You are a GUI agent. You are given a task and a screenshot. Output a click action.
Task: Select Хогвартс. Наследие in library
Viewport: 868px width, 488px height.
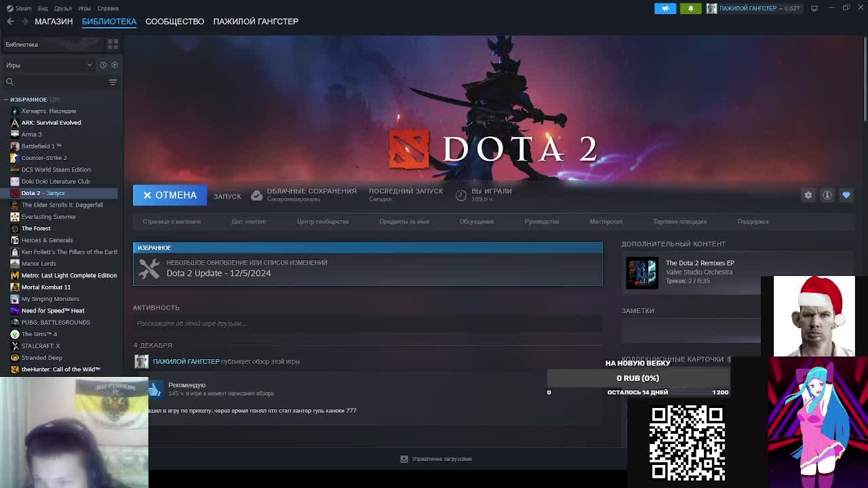coord(49,111)
